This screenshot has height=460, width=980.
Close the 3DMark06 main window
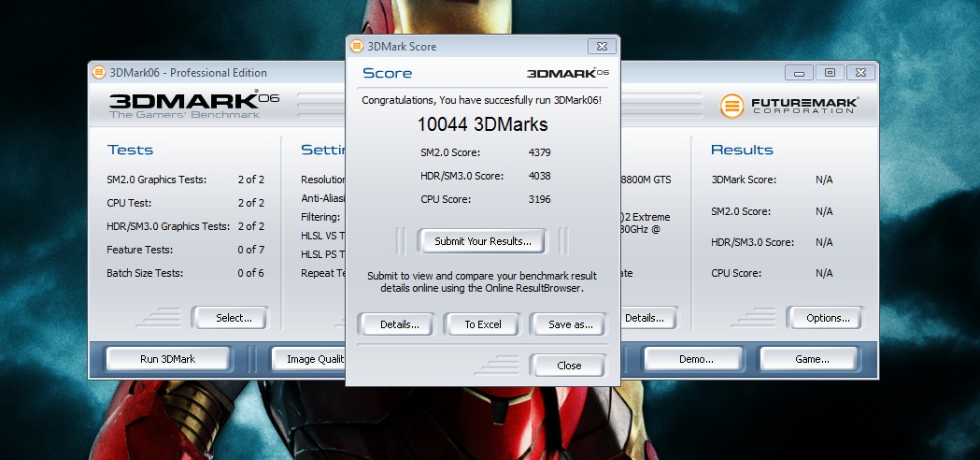(860, 73)
